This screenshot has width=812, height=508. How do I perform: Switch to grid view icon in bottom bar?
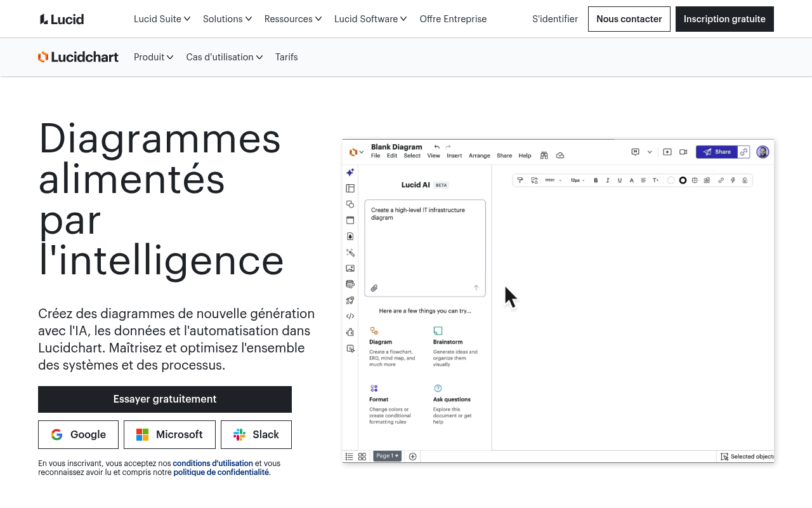(x=362, y=457)
